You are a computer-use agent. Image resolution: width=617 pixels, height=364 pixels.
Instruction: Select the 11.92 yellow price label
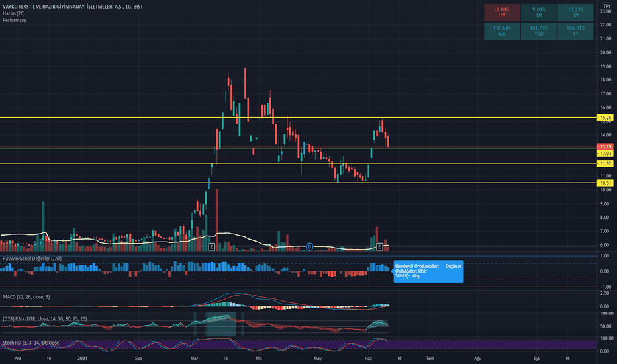point(605,163)
